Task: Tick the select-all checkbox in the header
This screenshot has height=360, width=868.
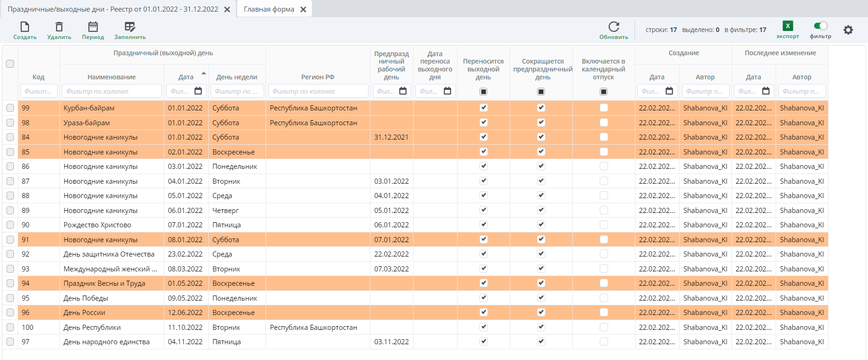Action: [10, 64]
